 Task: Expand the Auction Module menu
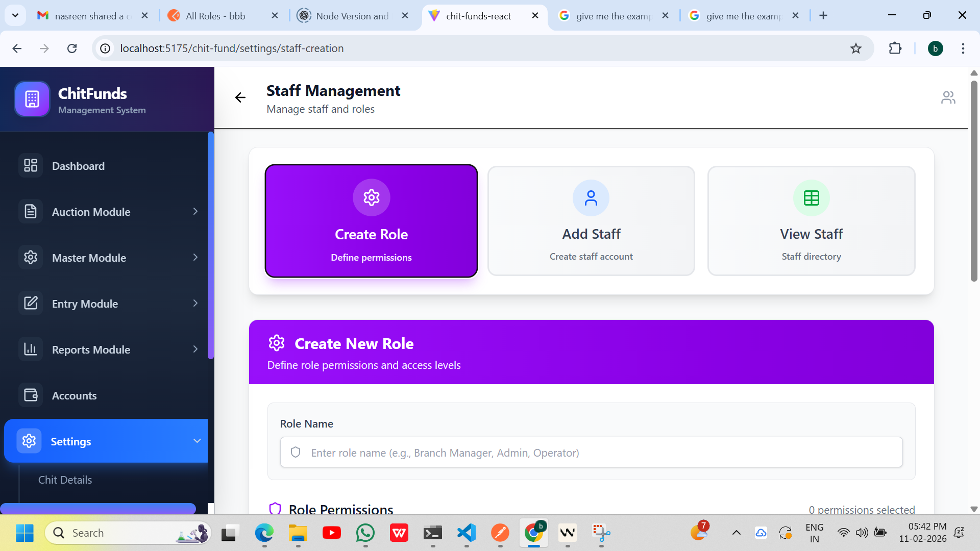[x=195, y=212]
